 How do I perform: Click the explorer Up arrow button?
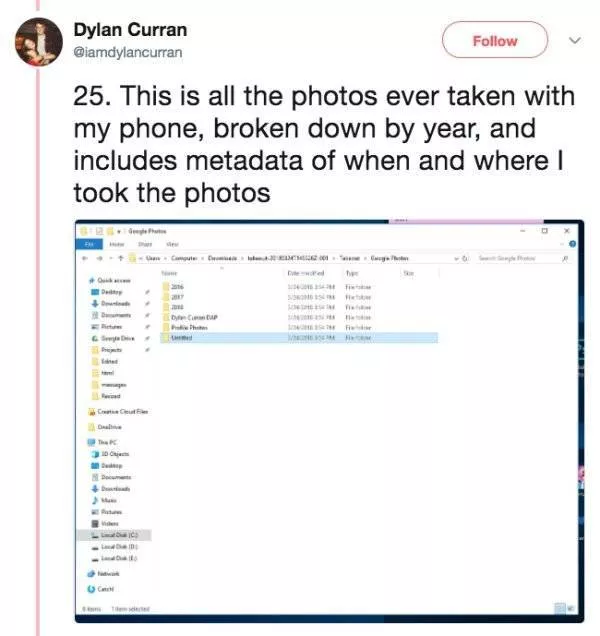(120, 257)
